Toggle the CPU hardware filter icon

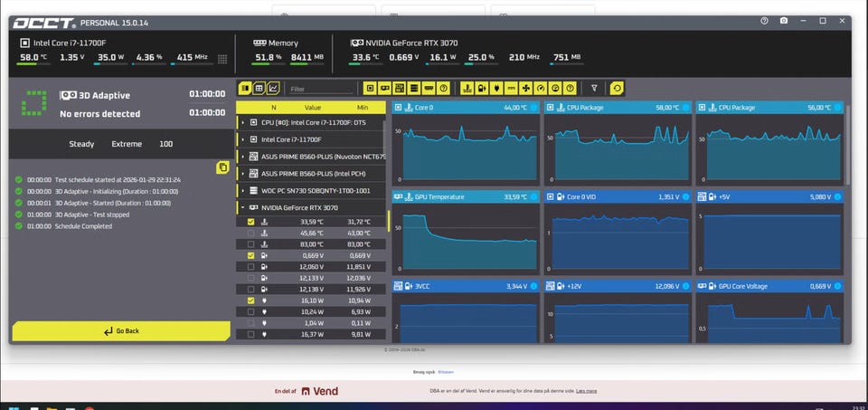click(370, 88)
